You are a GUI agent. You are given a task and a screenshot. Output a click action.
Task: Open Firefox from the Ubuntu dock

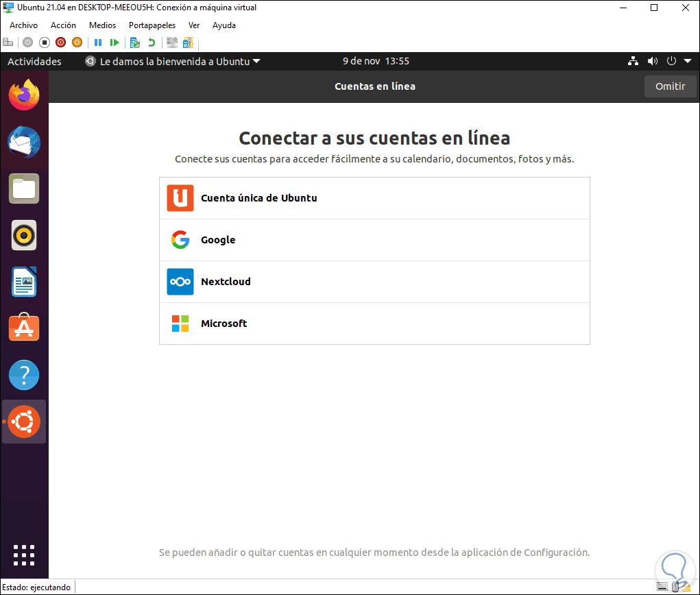point(24,95)
